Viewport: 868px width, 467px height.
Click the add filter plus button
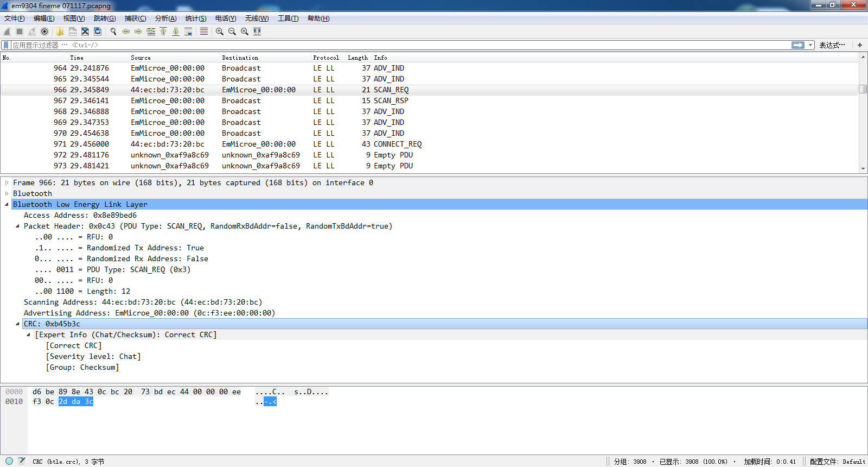[x=860, y=45]
